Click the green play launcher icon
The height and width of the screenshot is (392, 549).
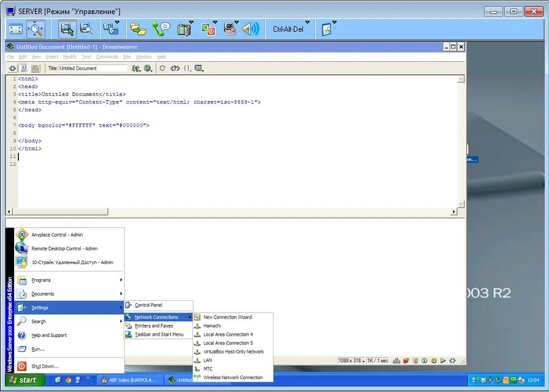click(x=443, y=360)
